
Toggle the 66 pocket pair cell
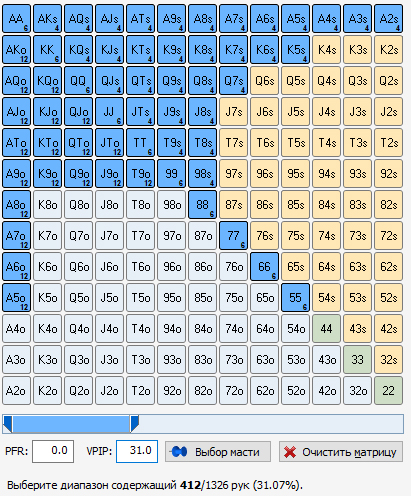[x=264, y=267]
